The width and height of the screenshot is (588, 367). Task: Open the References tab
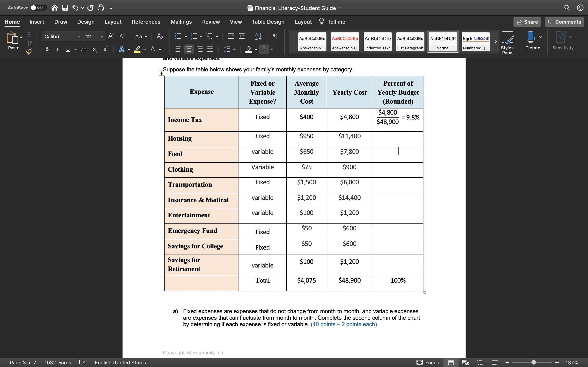[146, 22]
